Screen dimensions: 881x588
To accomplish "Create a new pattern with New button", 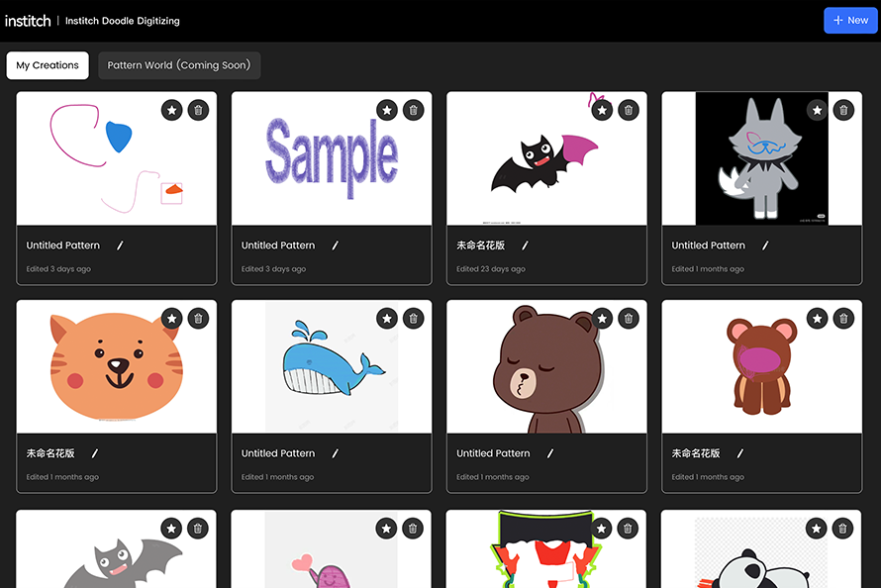I will point(850,20).
